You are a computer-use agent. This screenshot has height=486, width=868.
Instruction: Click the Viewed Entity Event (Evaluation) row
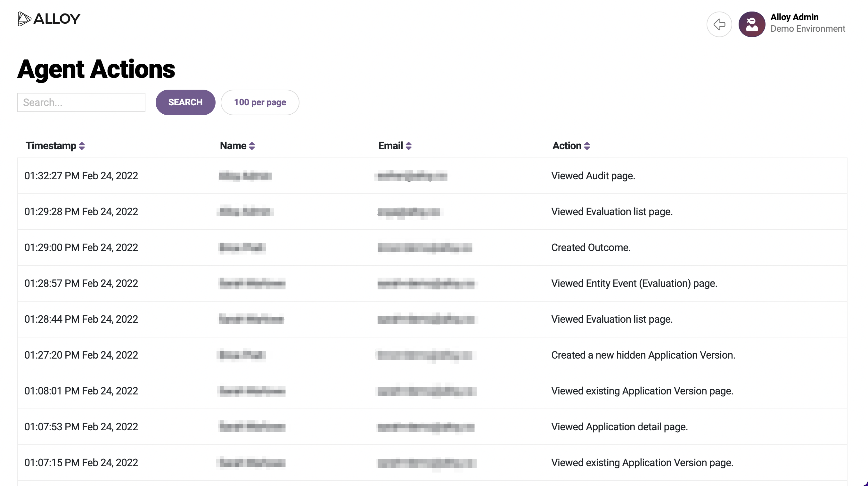[634, 283]
